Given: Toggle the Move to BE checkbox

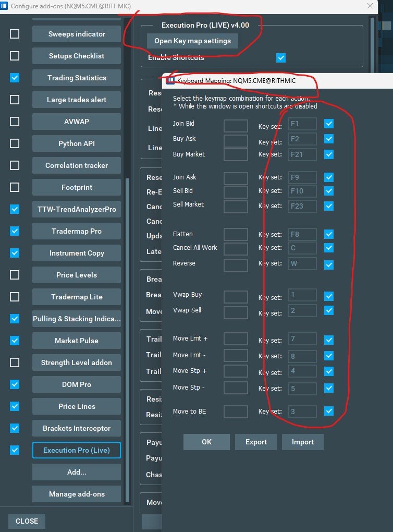Looking at the screenshot, I should point(329,411).
